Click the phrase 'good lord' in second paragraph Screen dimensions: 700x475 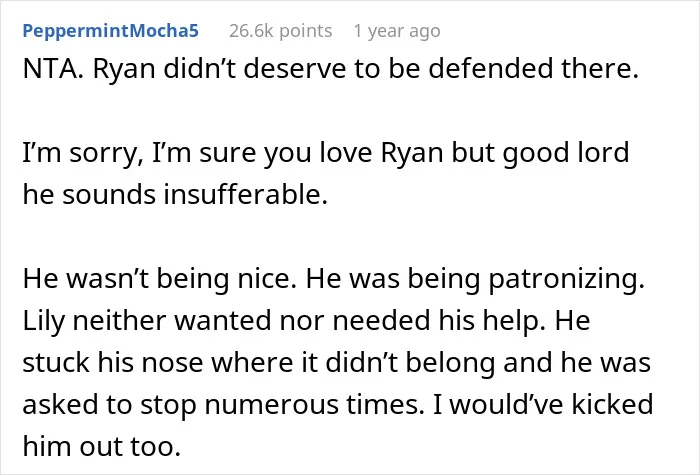pos(566,154)
